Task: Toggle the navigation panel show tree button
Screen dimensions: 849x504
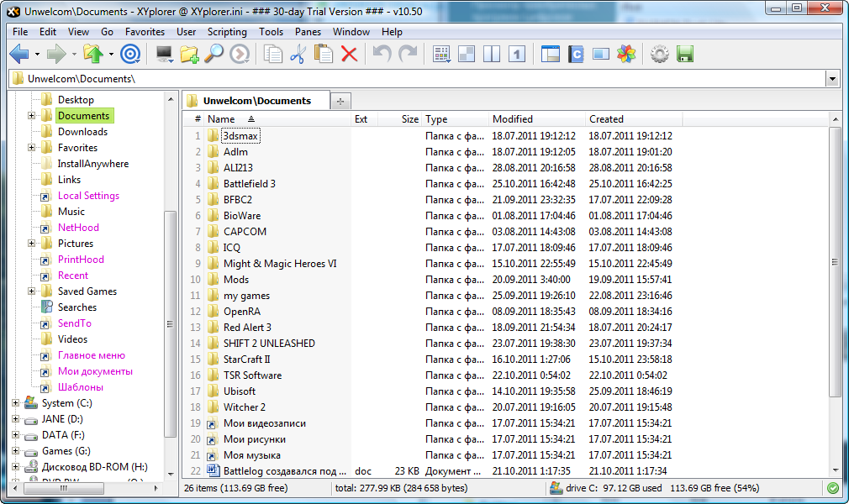Action: pyautogui.click(x=551, y=55)
